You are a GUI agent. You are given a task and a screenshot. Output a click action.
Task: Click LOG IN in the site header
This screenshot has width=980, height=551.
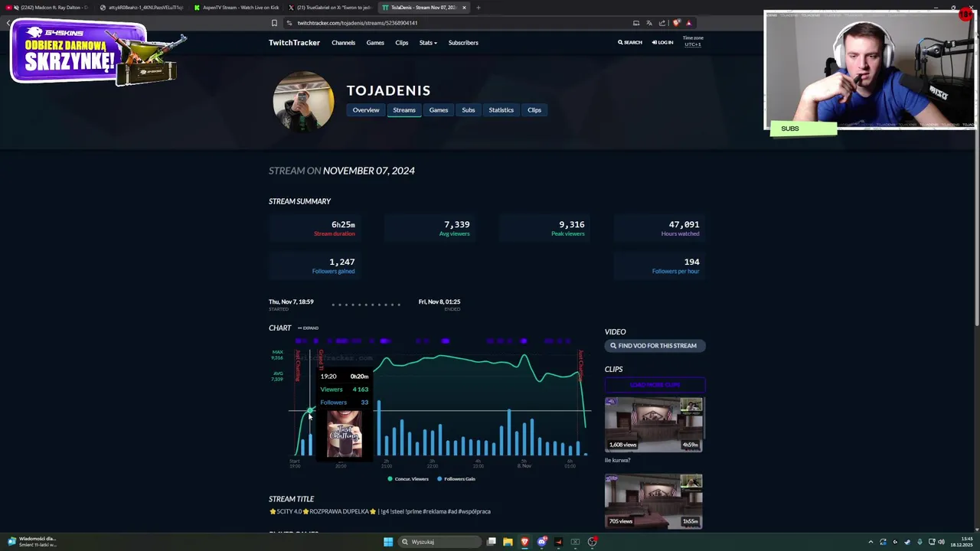(x=662, y=43)
